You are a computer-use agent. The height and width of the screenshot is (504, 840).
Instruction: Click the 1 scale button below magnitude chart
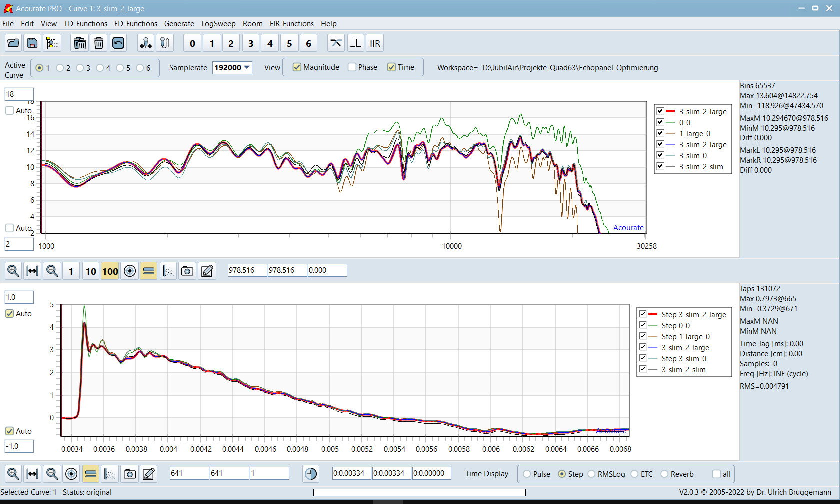(x=71, y=271)
